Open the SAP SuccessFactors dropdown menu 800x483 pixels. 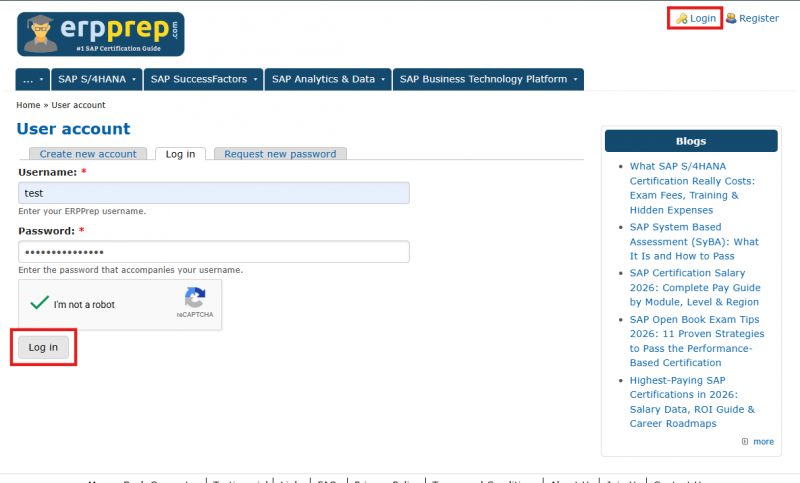coord(204,80)
